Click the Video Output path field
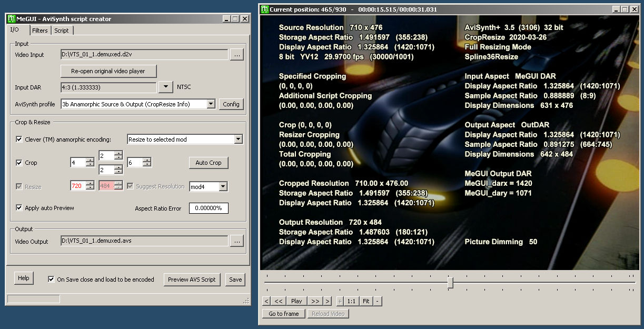 point(144,241)
